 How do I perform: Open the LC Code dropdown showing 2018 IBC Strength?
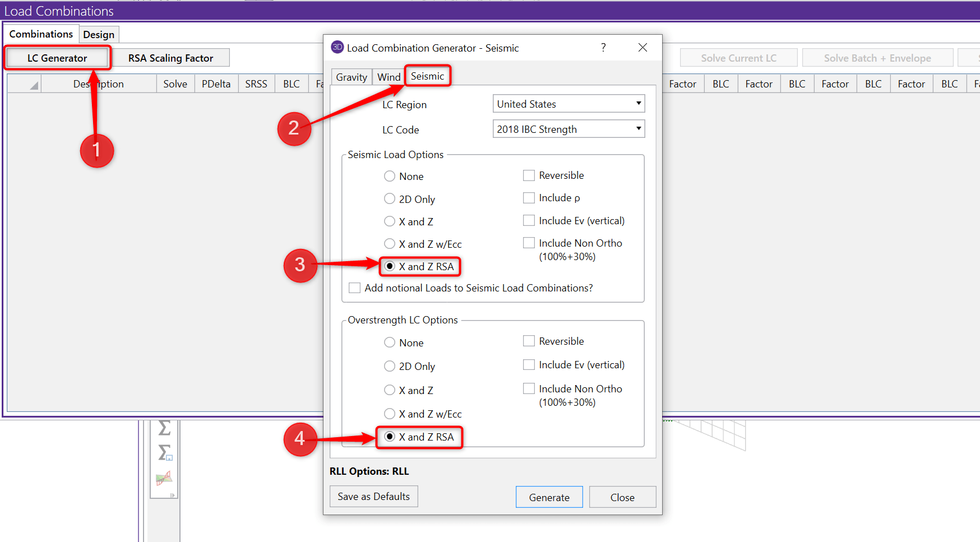(568, 129)
